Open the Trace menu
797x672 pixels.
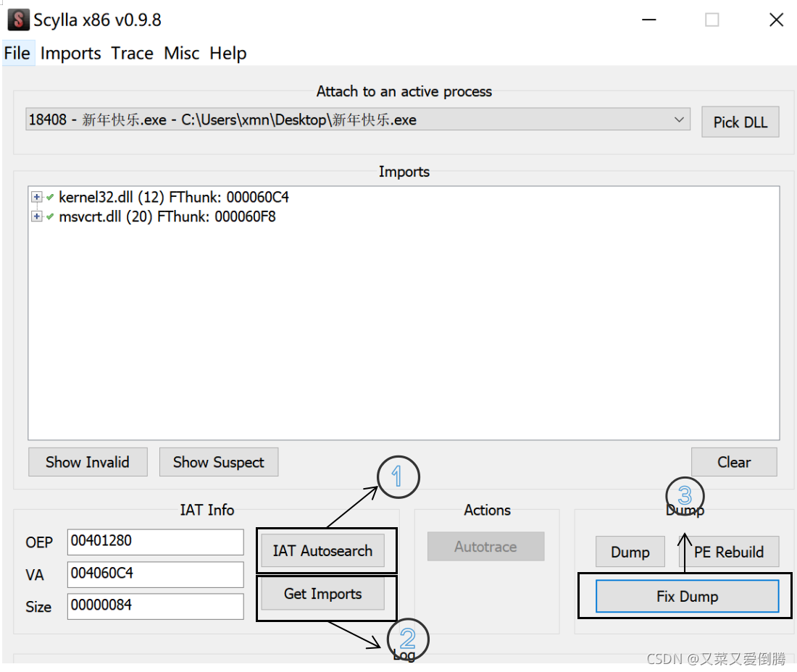pos(132,54)
